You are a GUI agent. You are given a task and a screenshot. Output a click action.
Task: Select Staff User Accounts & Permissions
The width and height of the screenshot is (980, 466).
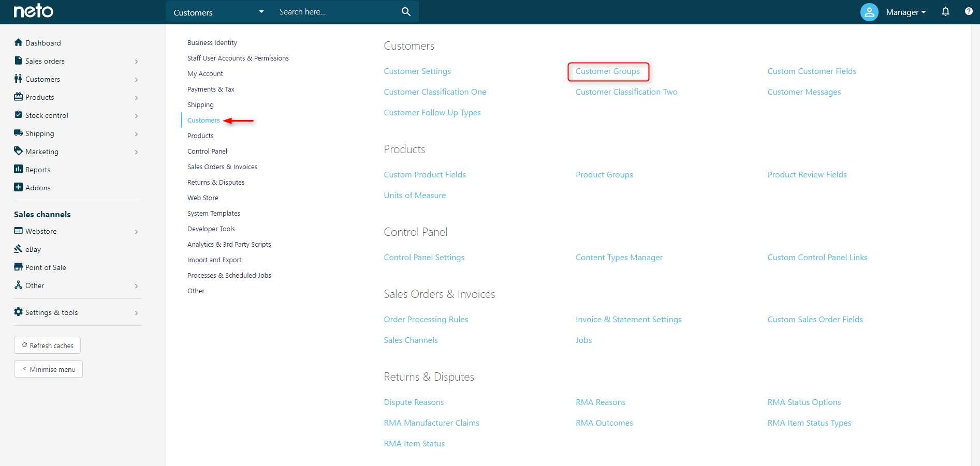click(x=238, y=58)
